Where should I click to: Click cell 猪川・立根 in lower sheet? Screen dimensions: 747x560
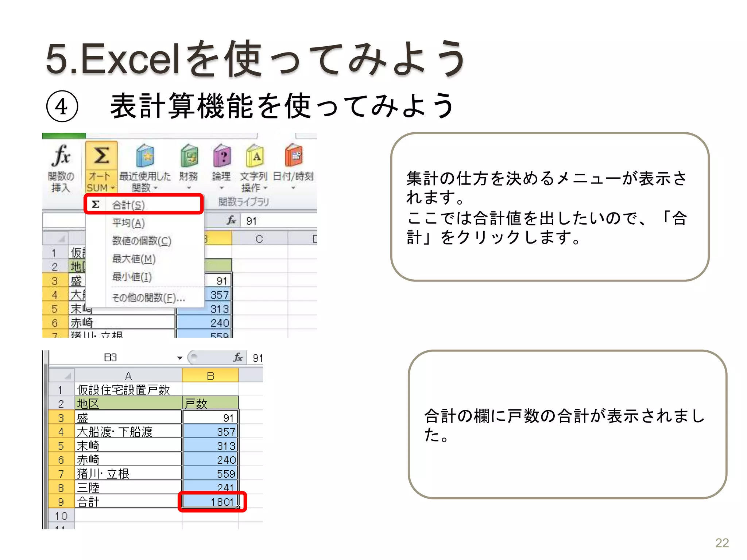[128, 474]
